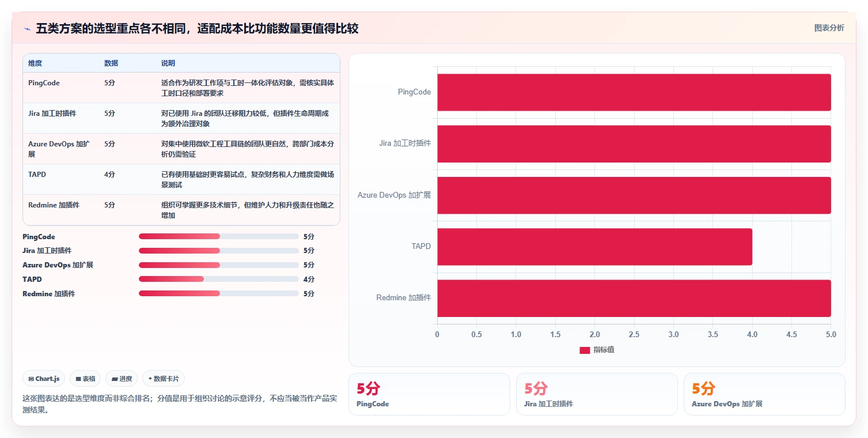868x438 pixels.
Task: Click the TAPD chart bar
Action: coord(595,247)
